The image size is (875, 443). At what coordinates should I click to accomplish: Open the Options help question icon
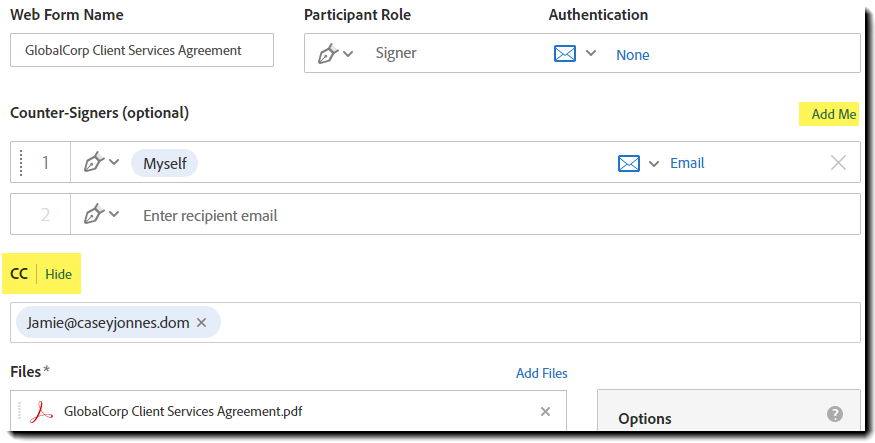[x=835, y=414]
